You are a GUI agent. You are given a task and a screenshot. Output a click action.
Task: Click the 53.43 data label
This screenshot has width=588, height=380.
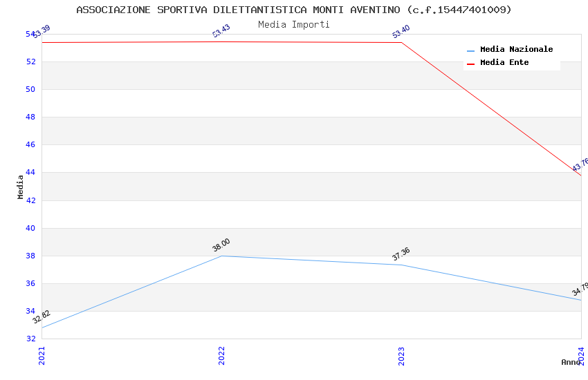tap(221, 30)
